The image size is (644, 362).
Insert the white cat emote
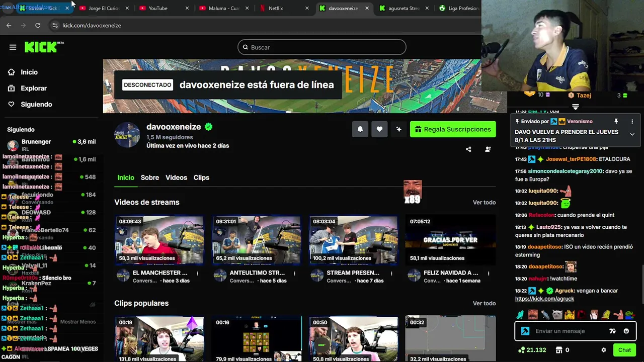(557, 315)
